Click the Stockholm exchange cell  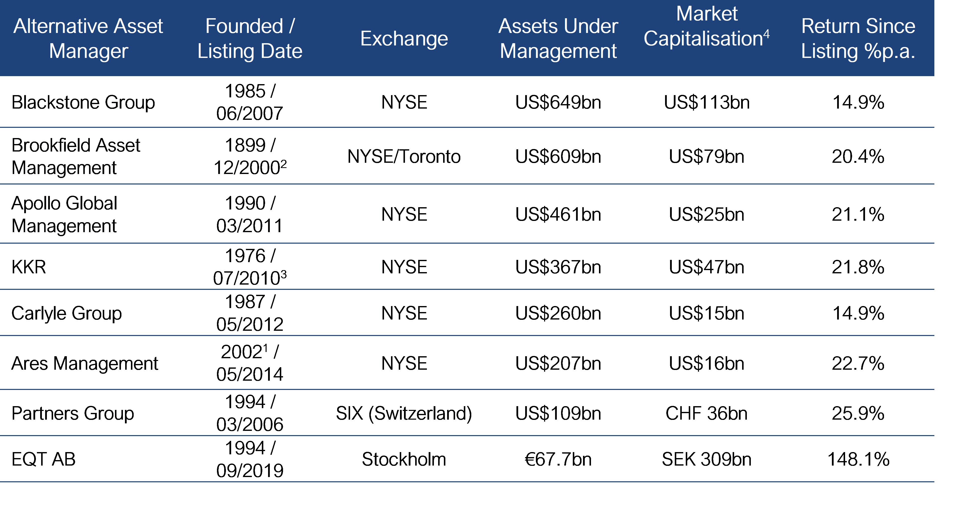point(404,459)
